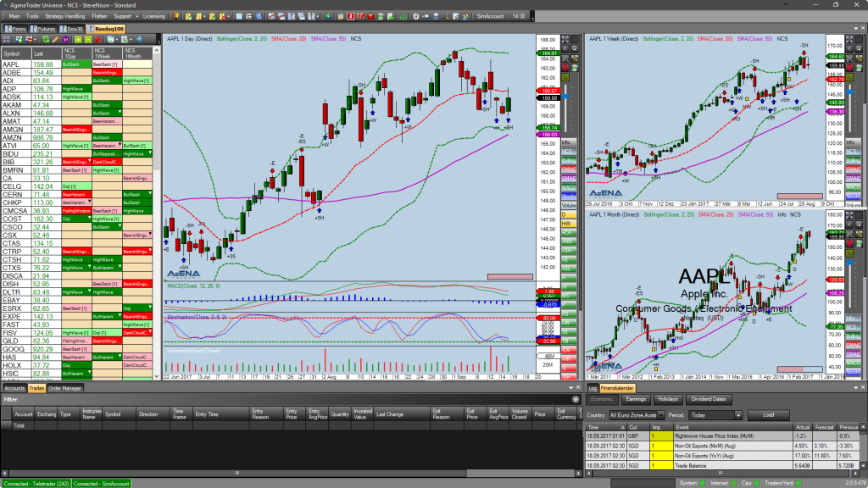The height and width of the screenshot is (488, 868).
Task: Open the settings gear at the main toolbar's right end
Action: (x=416, y=16)
